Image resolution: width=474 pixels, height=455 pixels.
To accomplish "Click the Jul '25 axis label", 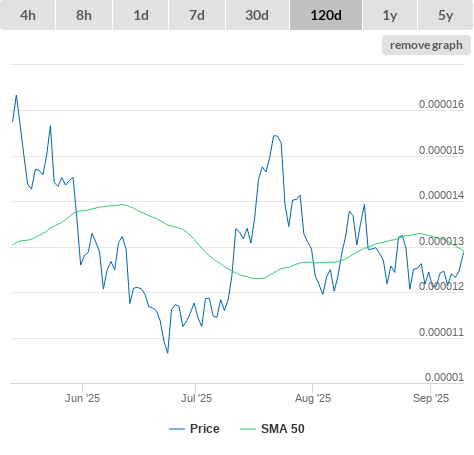I will coord(196,398).
